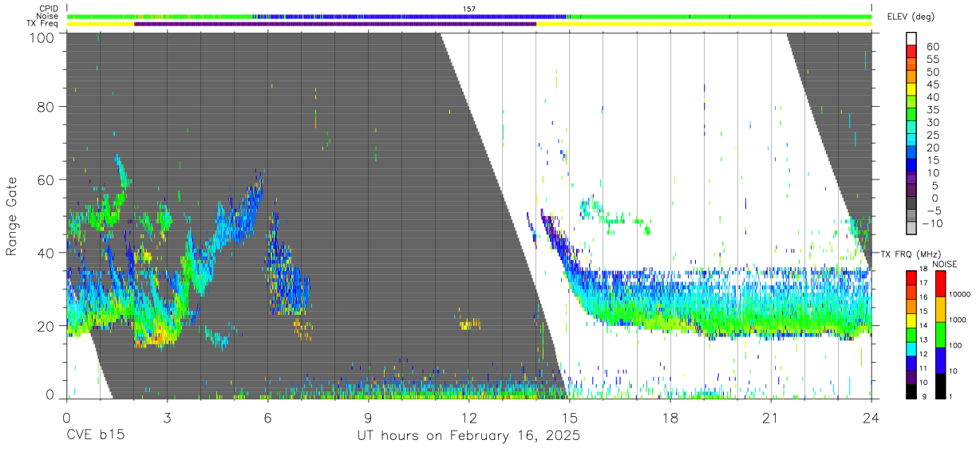Click the red section of NOISE colorbar
980x452 pixels.
coord(942,284)
